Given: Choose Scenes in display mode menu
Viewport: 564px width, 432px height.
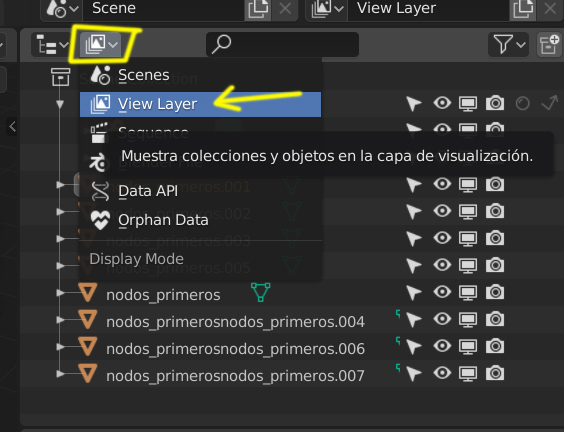Looking at the screenshot, I should click(x=200, y=75).
